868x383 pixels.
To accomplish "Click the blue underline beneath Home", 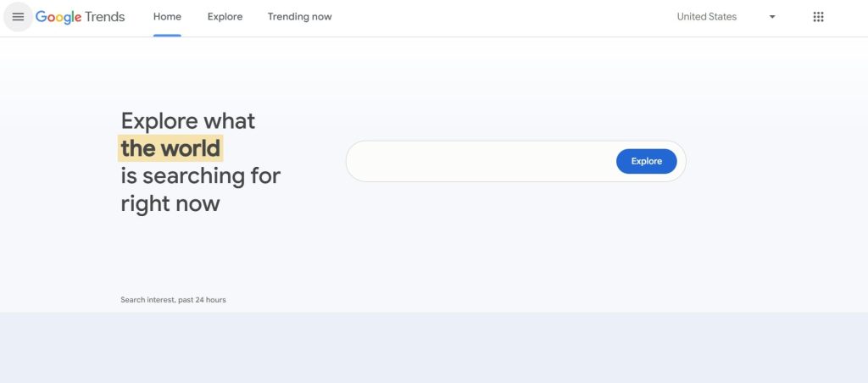I will (x=167, y=35).
